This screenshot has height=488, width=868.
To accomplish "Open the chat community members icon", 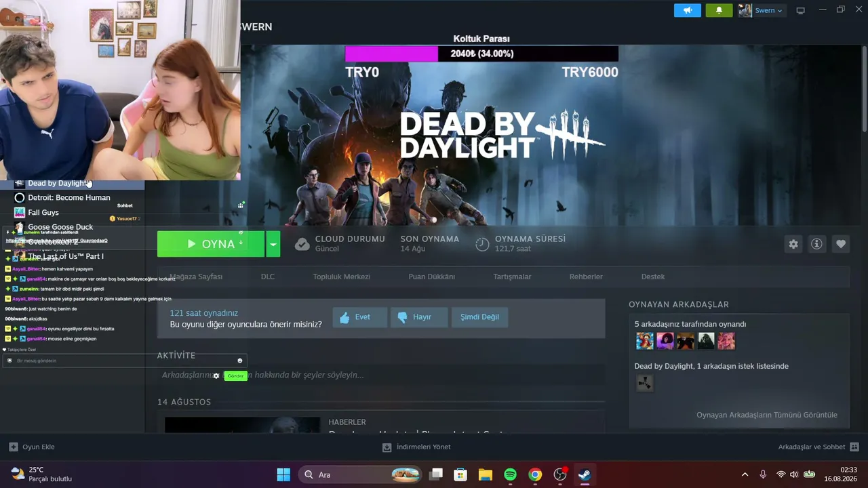I will pyautogui.click(x=241, y=205).
